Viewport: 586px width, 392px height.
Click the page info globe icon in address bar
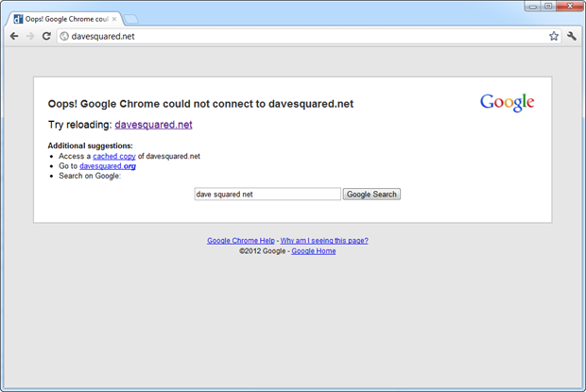click(x=64, y=36)
